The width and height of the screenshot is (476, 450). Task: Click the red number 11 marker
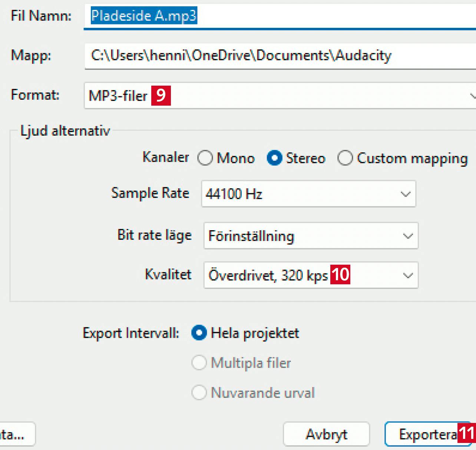pyautogui.click(x=466, y=433)
